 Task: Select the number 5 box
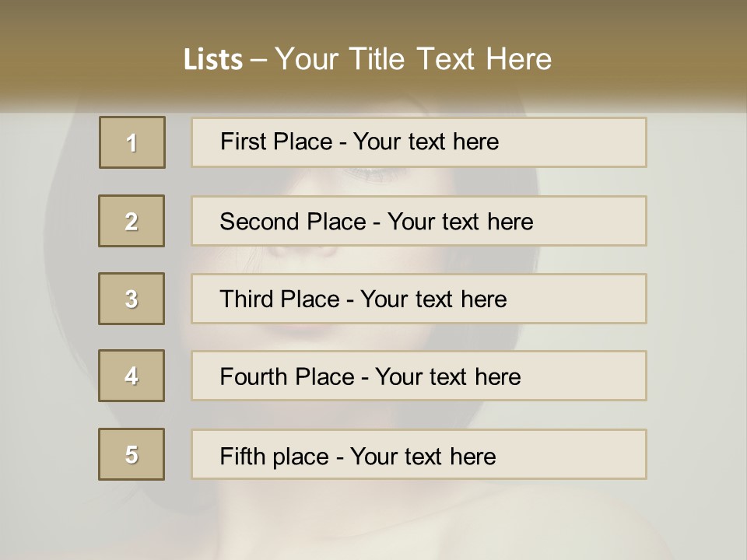click(x=132, y=454)
